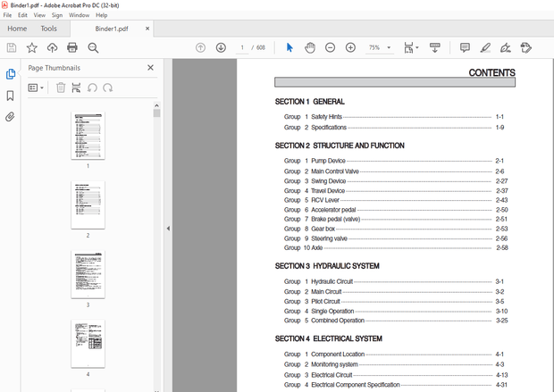The height and width of the screenshot is (392, 554).
Task: Click the stamp tool icon
Action: [x=525, y=47]
